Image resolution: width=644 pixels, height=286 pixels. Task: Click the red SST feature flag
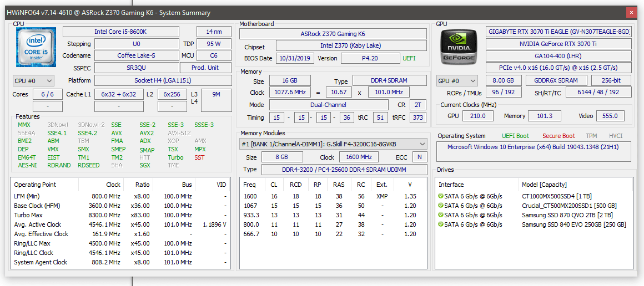coord(200,157)
